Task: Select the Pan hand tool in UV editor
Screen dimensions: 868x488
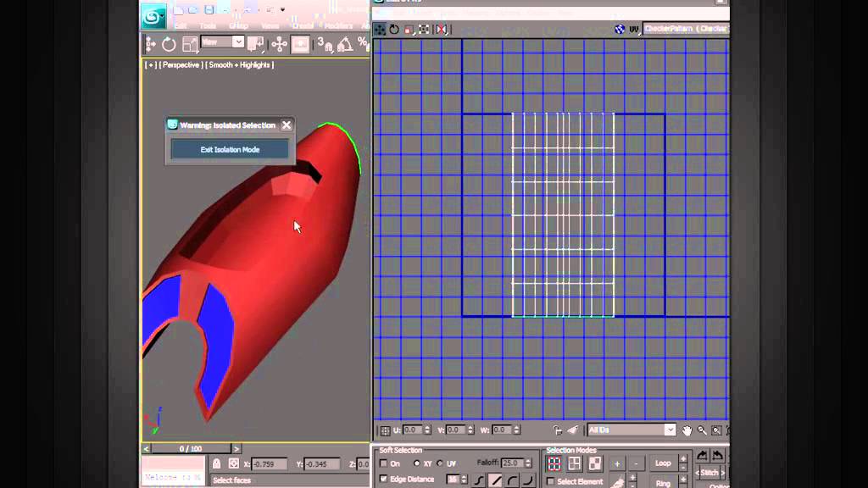Action: point(687,430)
